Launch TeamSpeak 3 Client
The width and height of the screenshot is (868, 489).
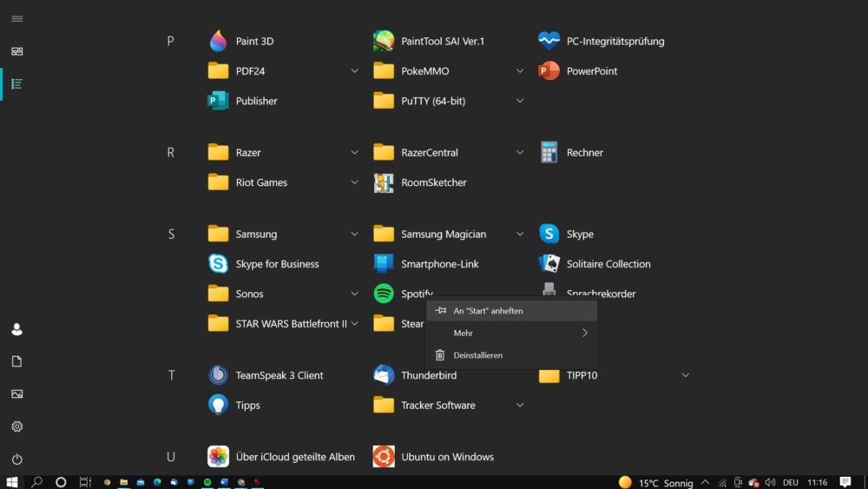[265, 375]
